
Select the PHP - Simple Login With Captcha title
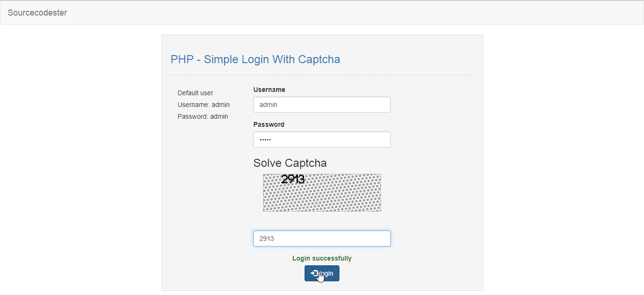[255, 59]
